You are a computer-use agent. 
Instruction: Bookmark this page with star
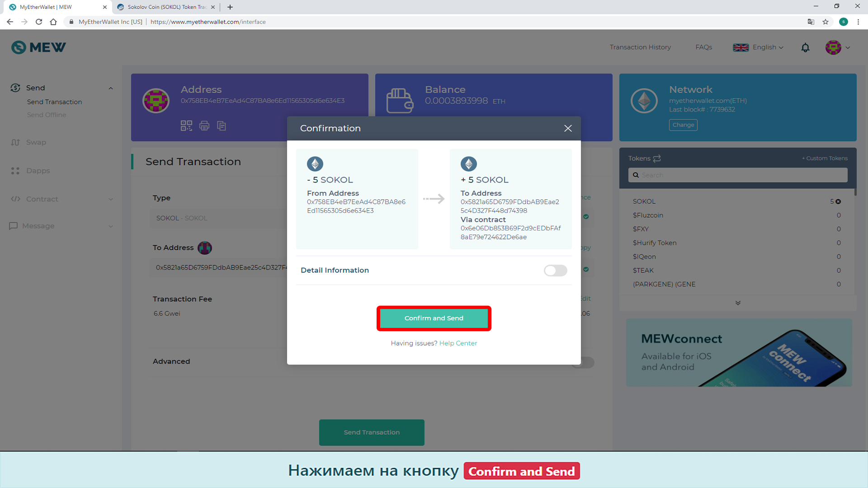pos(826,22)
